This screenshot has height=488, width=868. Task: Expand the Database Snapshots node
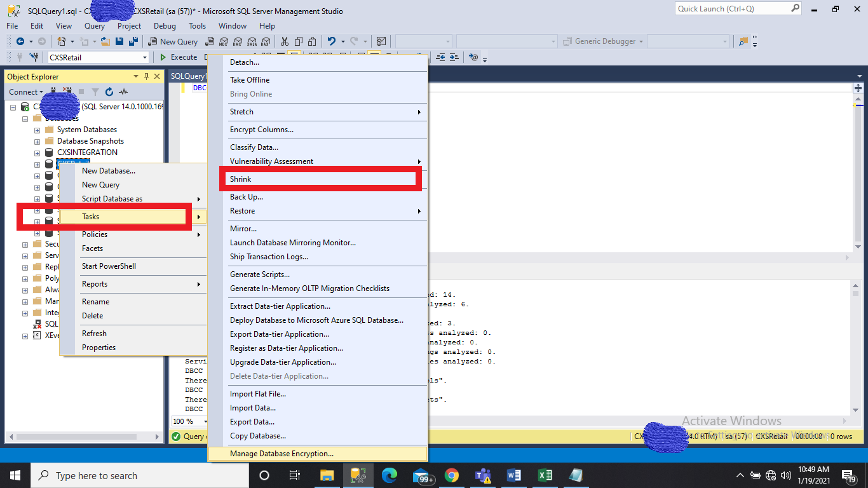pyautogui.click(x=37, y=141)
